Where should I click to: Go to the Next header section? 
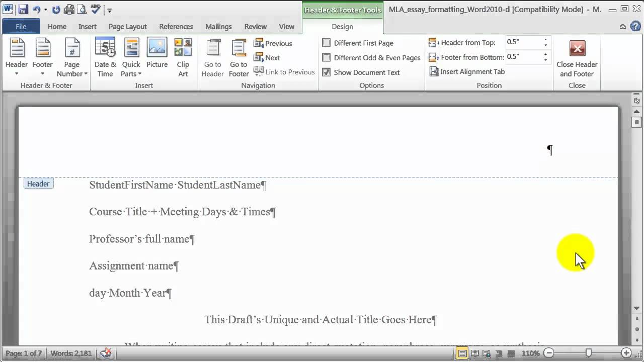[267, 58]
